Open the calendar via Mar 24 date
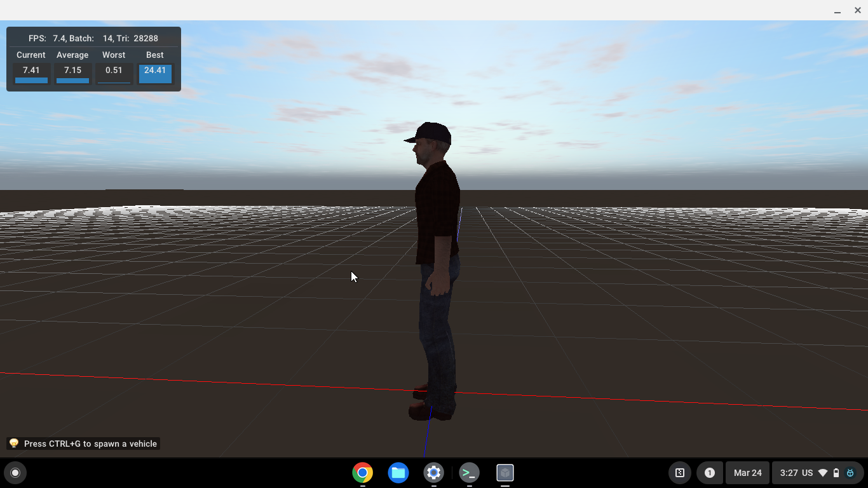 (747, 473)
